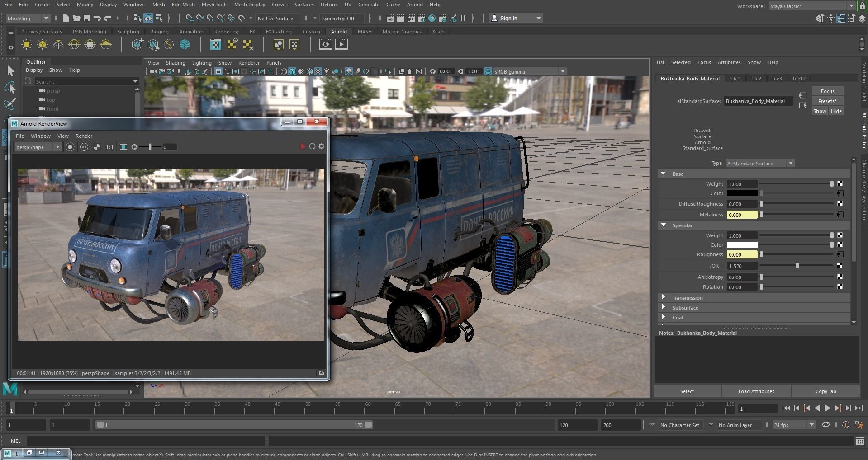Expand the Subsurface section
The height and width of the screenshot is (460, 868).
(x=663, y=307)
